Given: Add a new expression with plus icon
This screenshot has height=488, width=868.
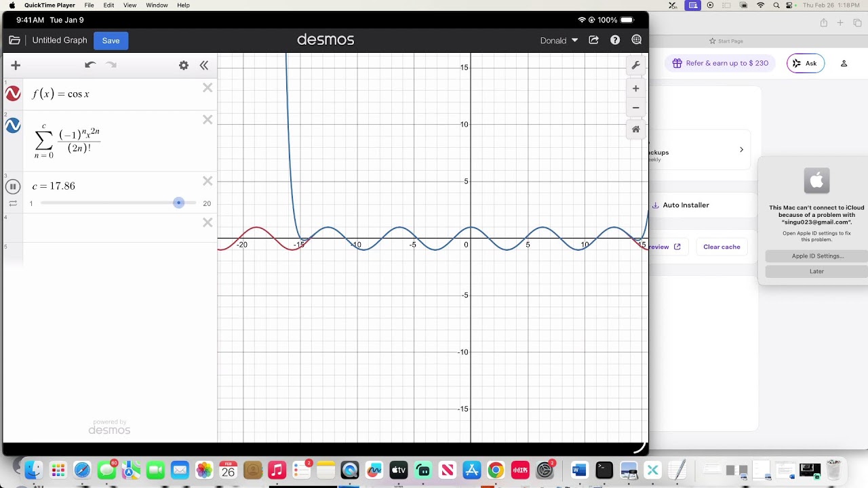Looking at the screenshot, I should pos(16,65).
